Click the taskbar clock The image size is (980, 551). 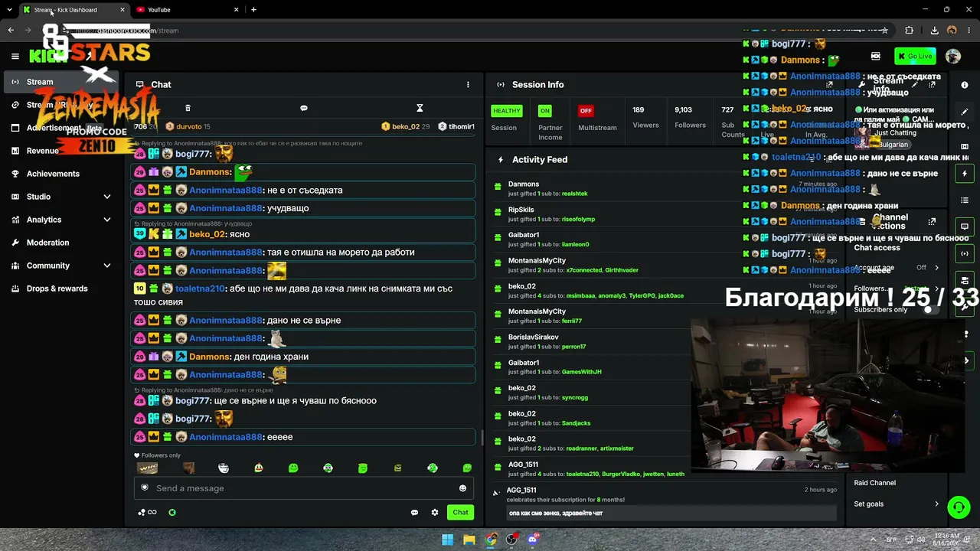coord(946,540)
